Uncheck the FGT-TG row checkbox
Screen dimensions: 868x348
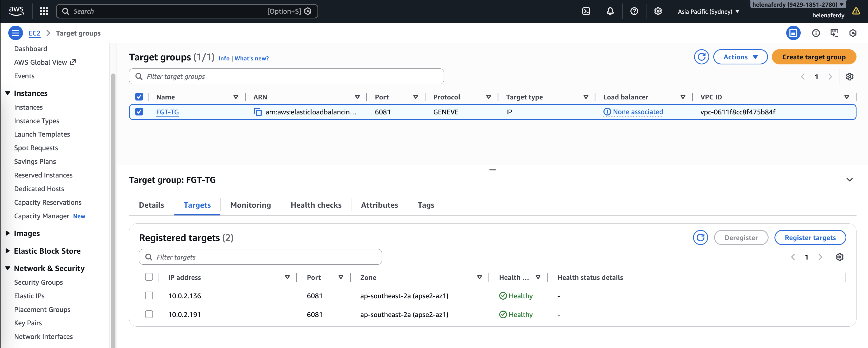(x=139, y=112)
